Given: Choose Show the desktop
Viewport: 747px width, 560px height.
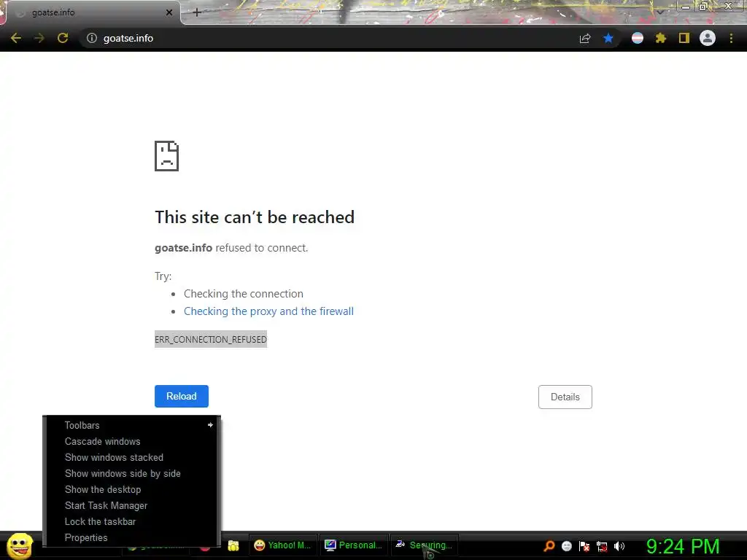Looking at the screenshot, I should pos(132,489).
